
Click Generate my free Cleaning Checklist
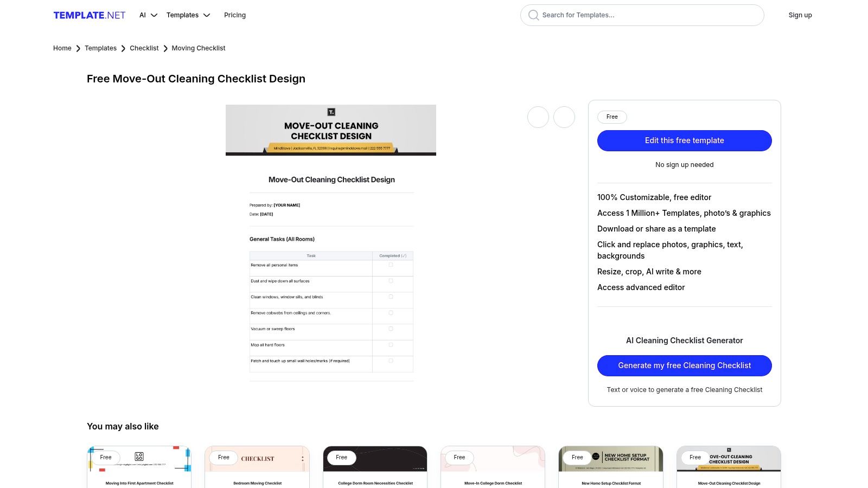click(x=685, y=365)
